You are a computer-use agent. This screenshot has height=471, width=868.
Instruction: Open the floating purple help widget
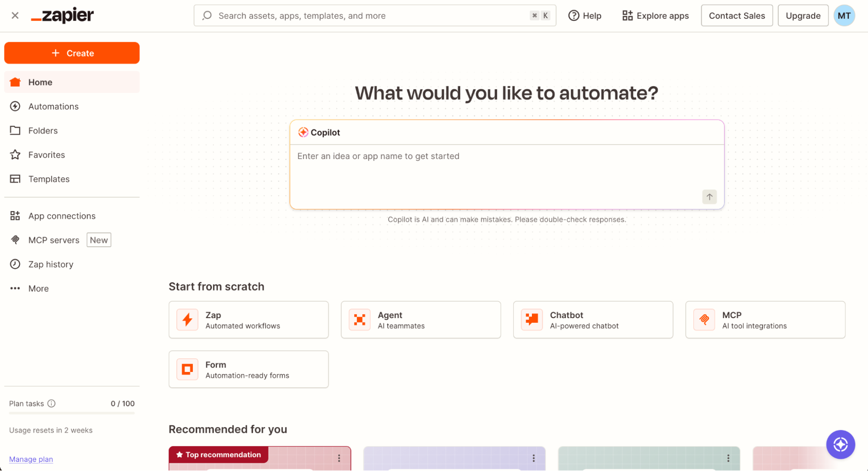[841, 444]
